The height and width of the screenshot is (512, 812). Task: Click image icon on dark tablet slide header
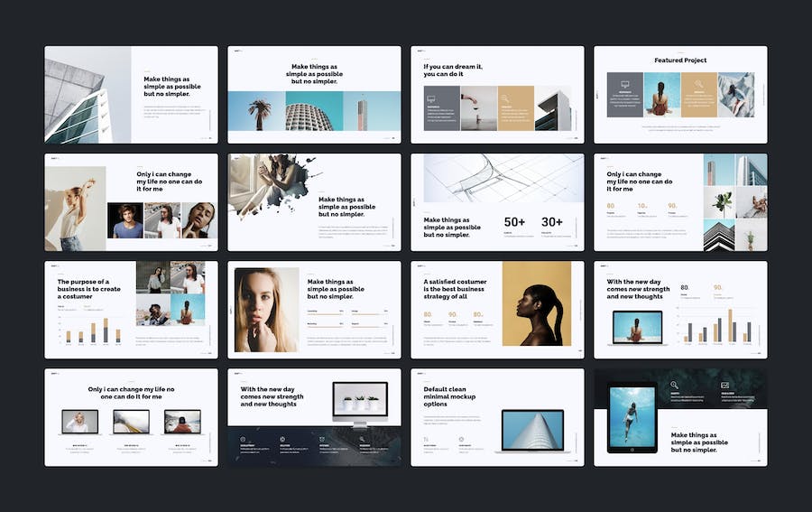click(724, 386)
